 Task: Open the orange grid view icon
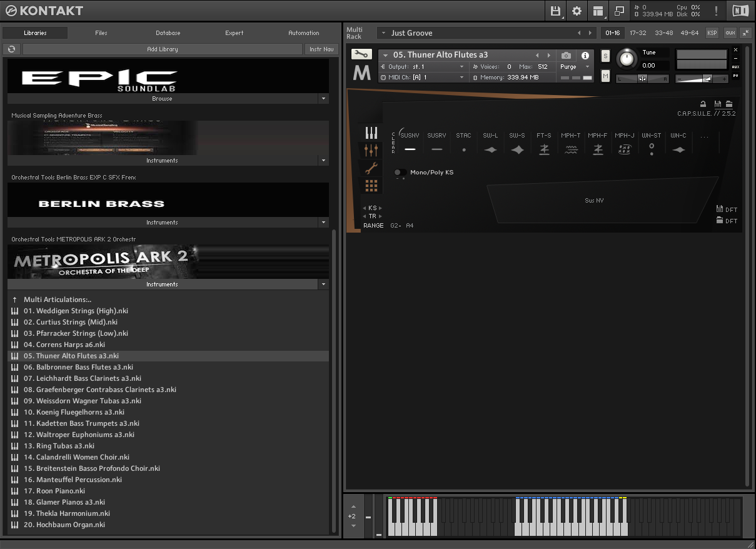click(371, 186)
